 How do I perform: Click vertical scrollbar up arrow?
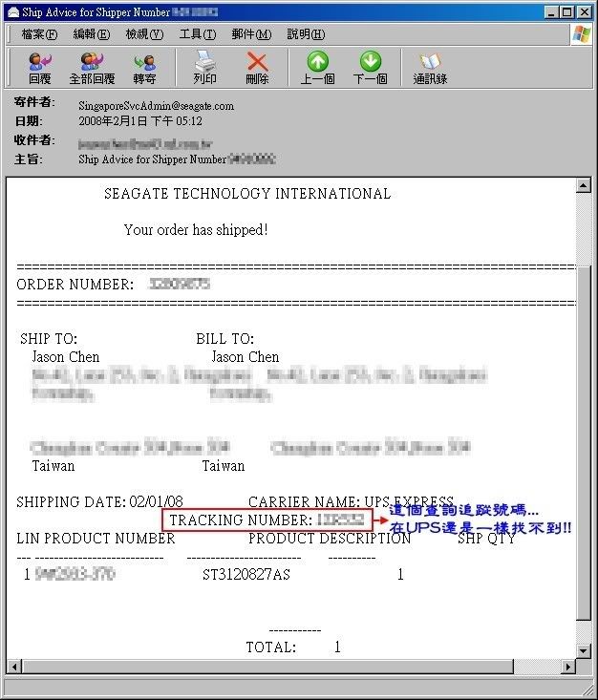pyautogui.click(x=584, y=185)
